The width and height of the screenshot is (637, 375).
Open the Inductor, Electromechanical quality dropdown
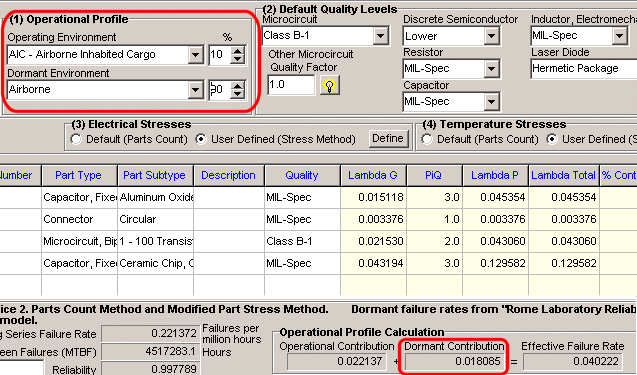point(620,36)
